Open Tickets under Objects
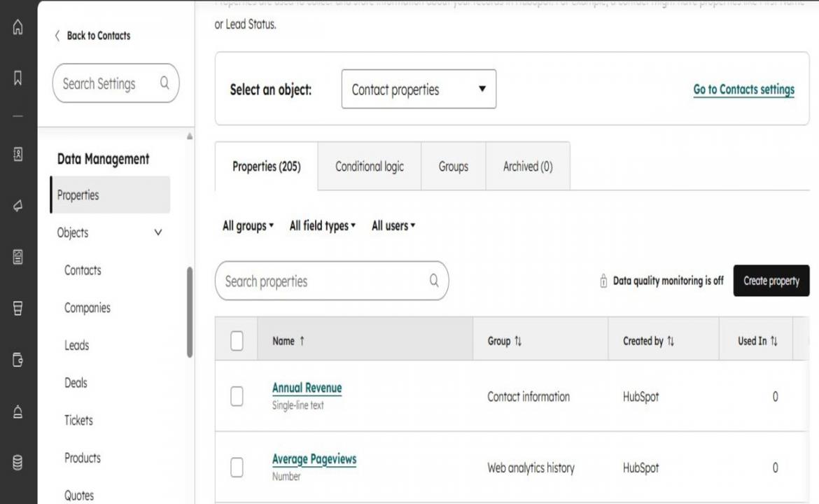The image size is (819, 504). coord(78,421)
